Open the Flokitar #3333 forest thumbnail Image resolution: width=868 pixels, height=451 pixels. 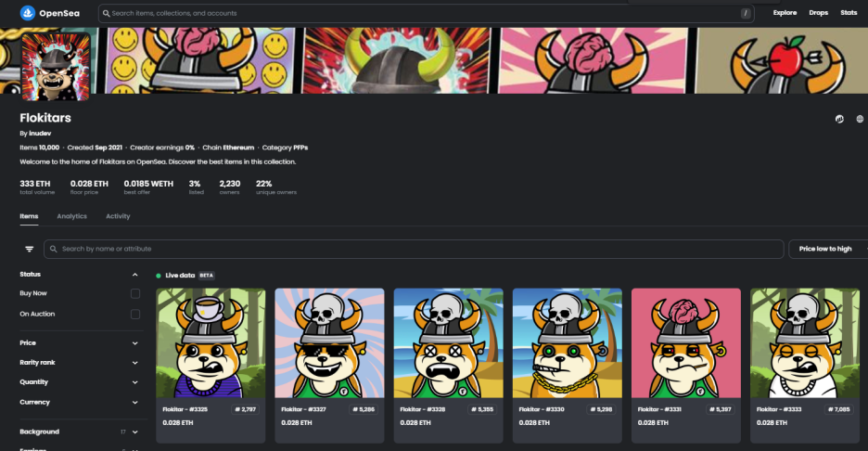pyautogui.click(x=805, y=343)
